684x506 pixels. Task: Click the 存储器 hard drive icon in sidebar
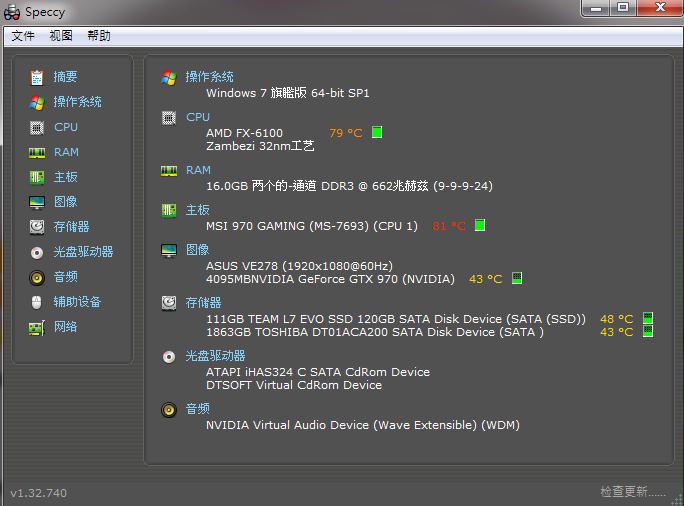37,227
